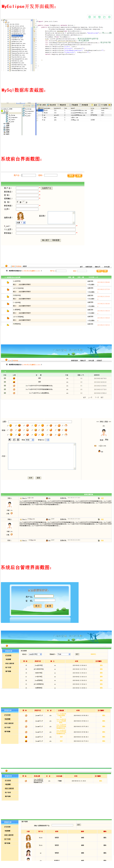Open 用户查询 in first admin sidebar
The image size is (114, 868).
[x=8, y=671]
